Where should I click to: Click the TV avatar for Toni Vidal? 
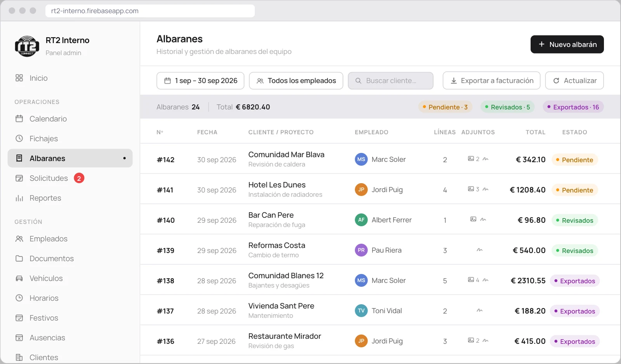coord(361,311)
